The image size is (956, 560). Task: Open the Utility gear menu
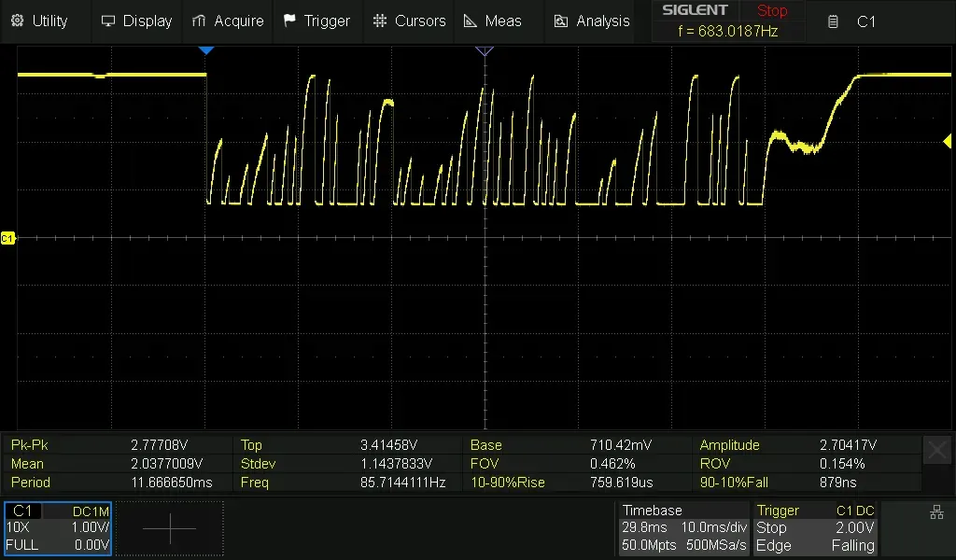point(39,21)
